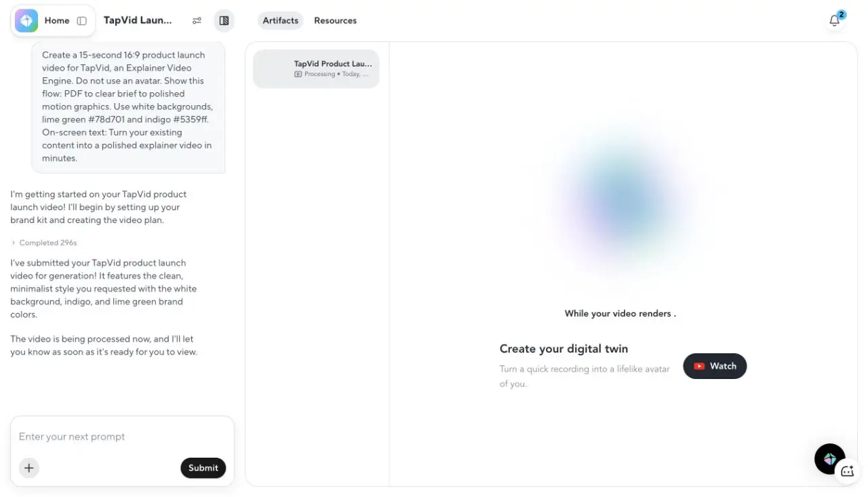Switch to the Resources tab
Image resolution: width=868 pixels, height=497 pixels.
[x=335, y=20]
